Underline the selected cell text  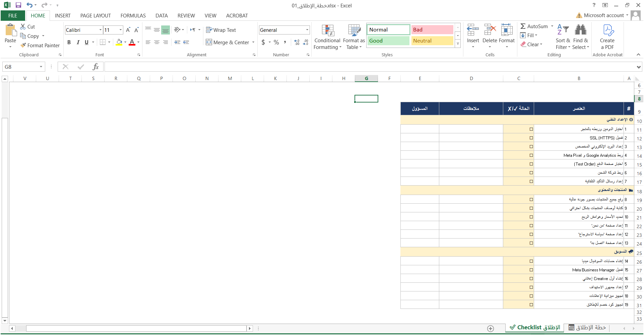pos(86,42)
